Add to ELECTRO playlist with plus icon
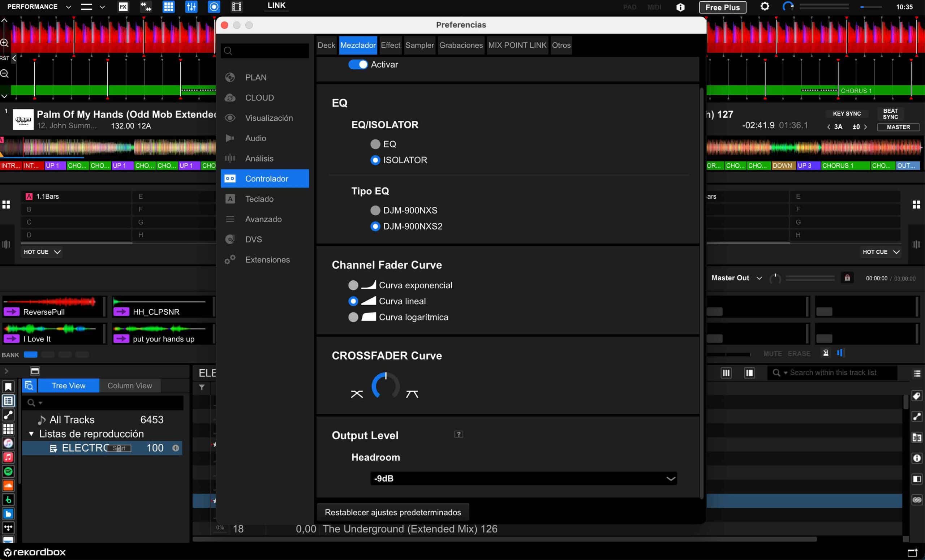Screen dimensions: 925x560 [x=175, y=448]
